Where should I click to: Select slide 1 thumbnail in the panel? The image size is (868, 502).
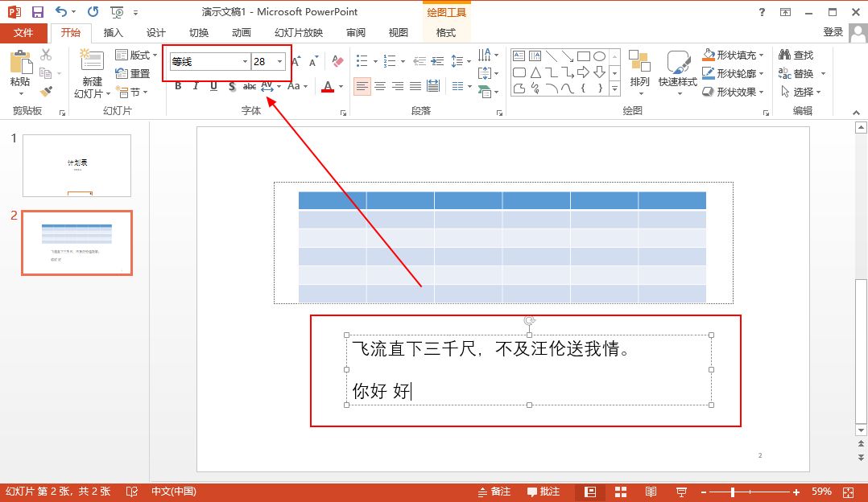point(76,165)
